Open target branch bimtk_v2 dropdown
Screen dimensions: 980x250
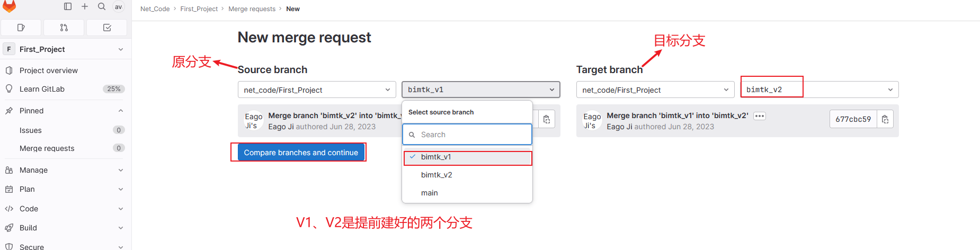tap(819, 90)
